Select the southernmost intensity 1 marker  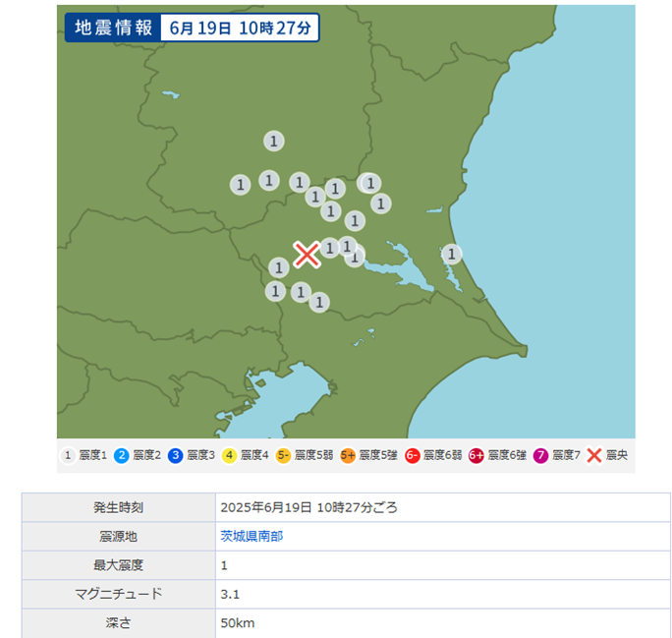[318, 302]
